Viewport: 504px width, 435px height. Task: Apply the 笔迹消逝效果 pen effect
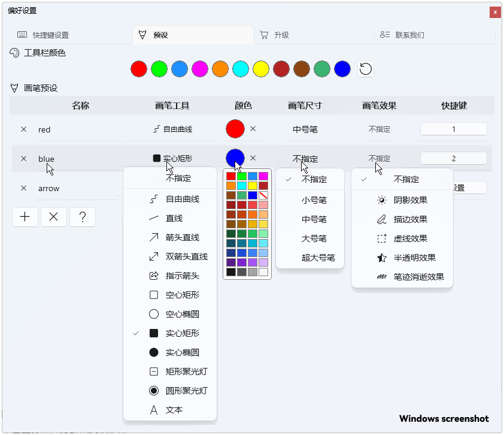402,277
